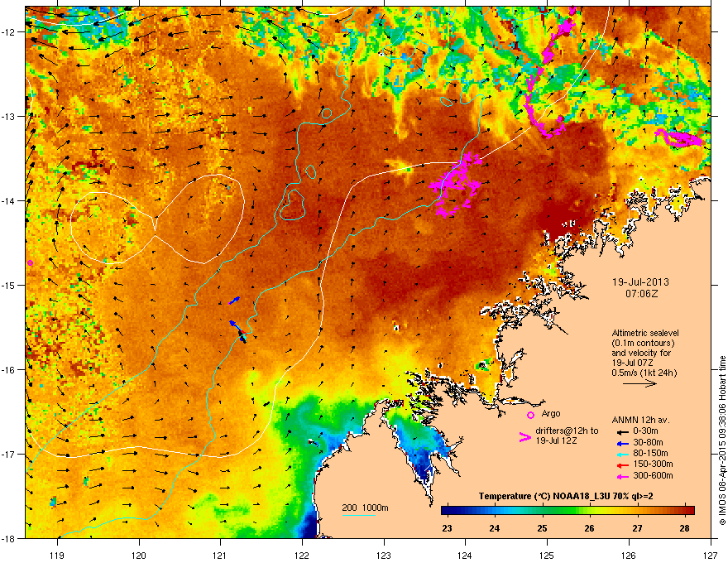Click the vertical IMOS copyright timestamp text
The height and width of the screenshot is (563, 728).
tap(722, 440)
